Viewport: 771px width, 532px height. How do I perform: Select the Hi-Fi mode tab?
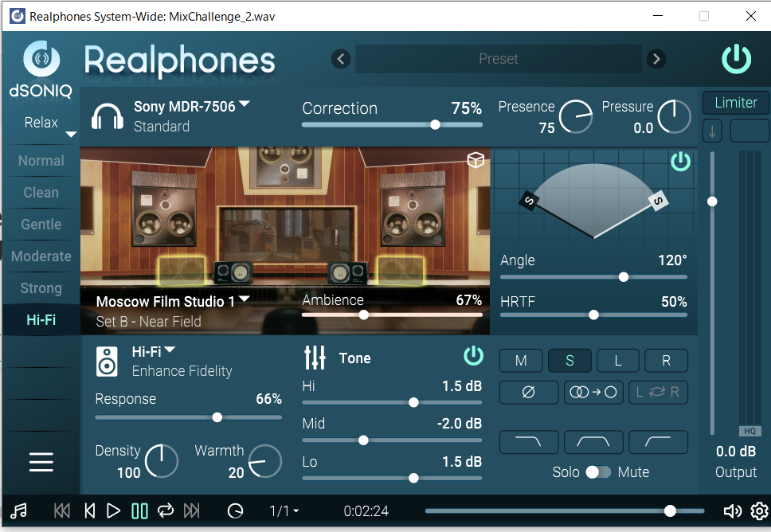point(41,320)
